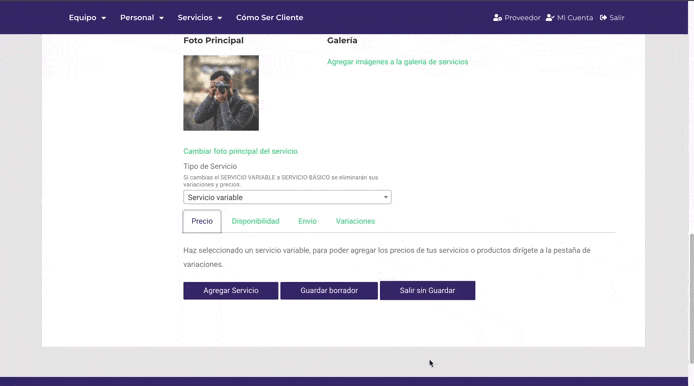Click Cambiar foto principal del servicio
Image resolution: width=694 pixels, height=386 pixels.
click(240, 151)
